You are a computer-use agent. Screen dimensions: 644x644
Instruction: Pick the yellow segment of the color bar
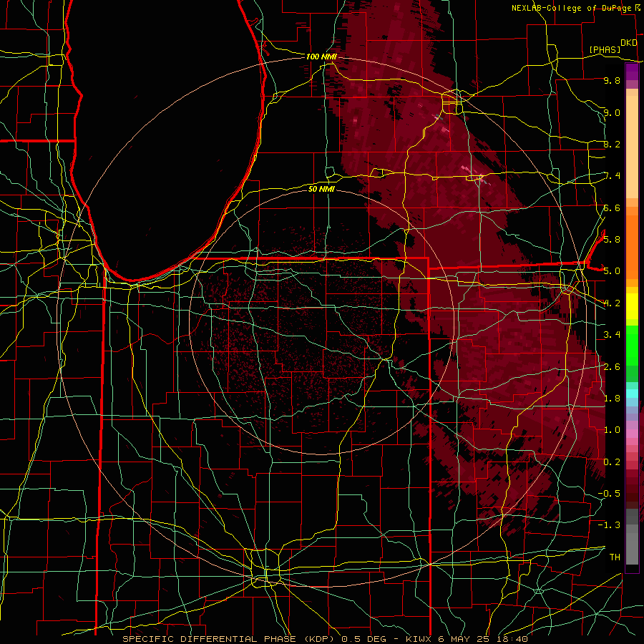(x=632, y=306)
